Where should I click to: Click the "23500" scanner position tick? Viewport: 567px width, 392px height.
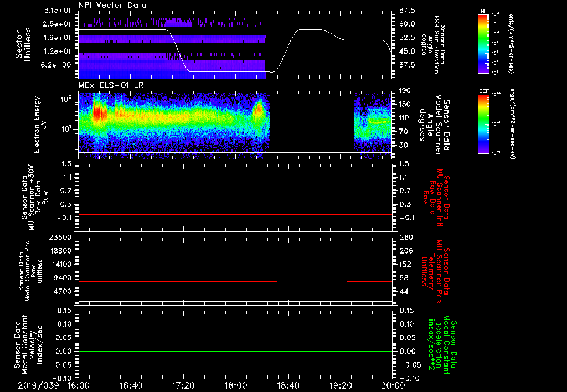tap(60, 237)
